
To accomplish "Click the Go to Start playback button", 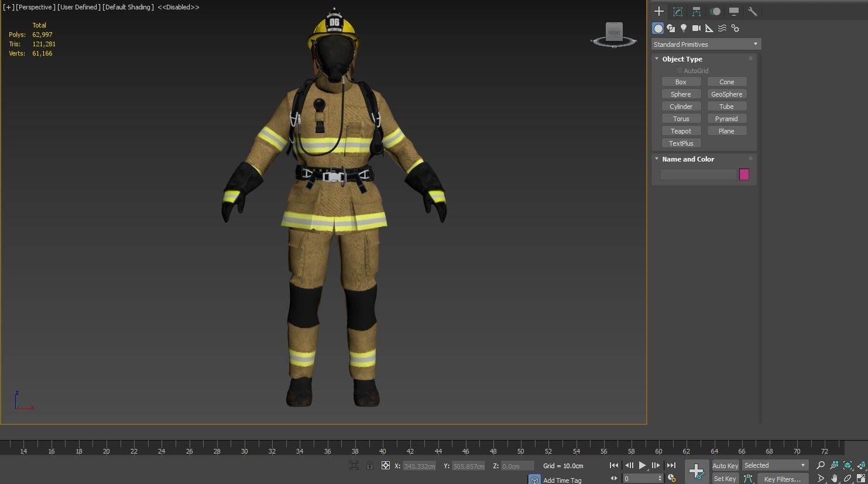I will (614, 465).
